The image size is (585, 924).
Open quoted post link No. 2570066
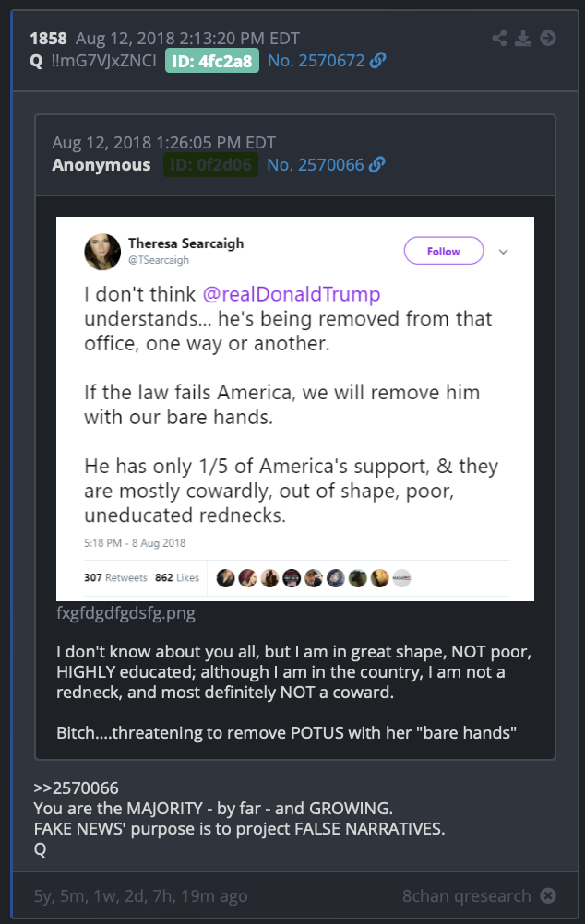tap(315, 164)
